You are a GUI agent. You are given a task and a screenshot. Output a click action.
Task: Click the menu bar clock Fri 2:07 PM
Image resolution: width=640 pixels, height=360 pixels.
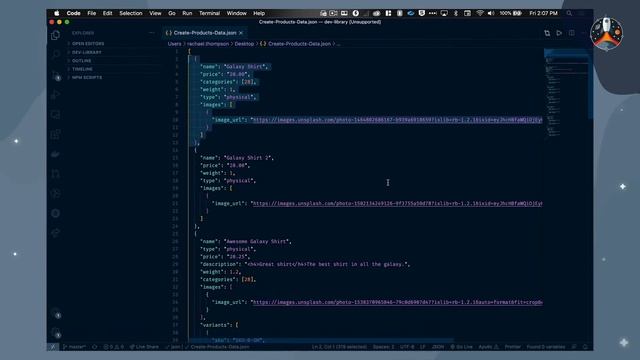point(543,13)
